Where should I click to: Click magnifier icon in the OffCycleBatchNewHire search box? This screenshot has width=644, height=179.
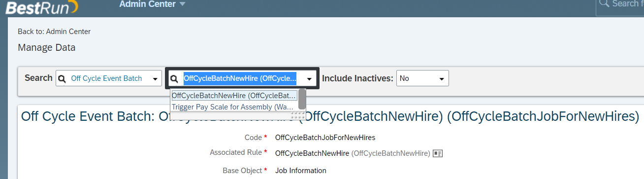click(174, 78)
